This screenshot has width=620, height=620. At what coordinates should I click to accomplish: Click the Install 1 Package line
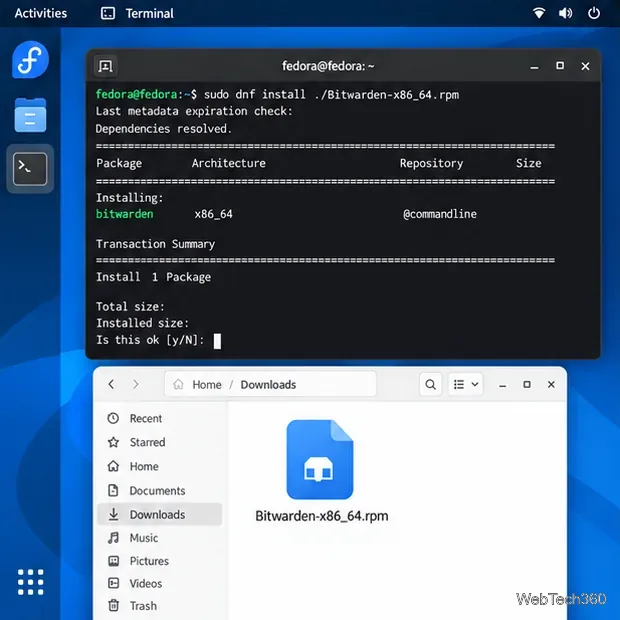coord(153,277)
